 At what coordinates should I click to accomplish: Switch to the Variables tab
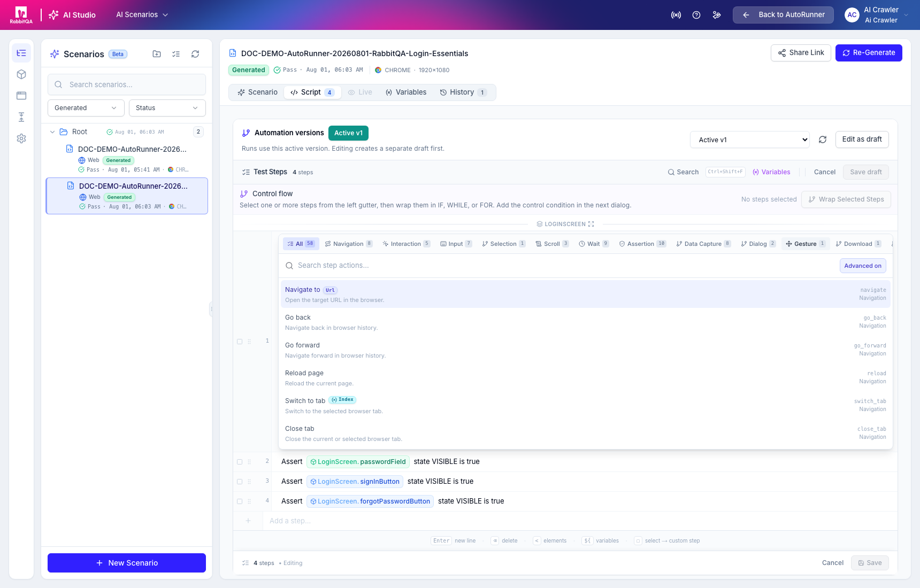pos(406,92)
